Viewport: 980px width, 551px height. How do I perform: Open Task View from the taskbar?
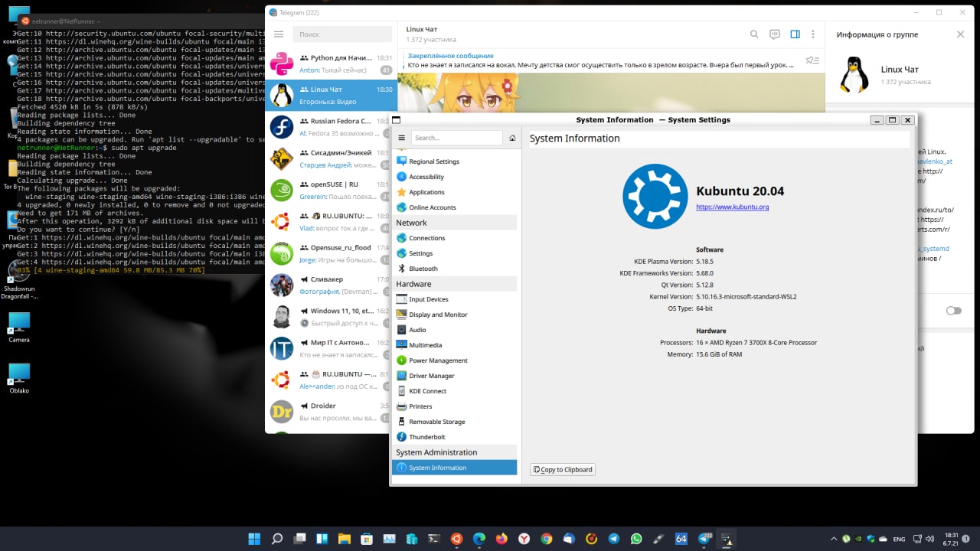pyautogui.click(x=299, y=539)
